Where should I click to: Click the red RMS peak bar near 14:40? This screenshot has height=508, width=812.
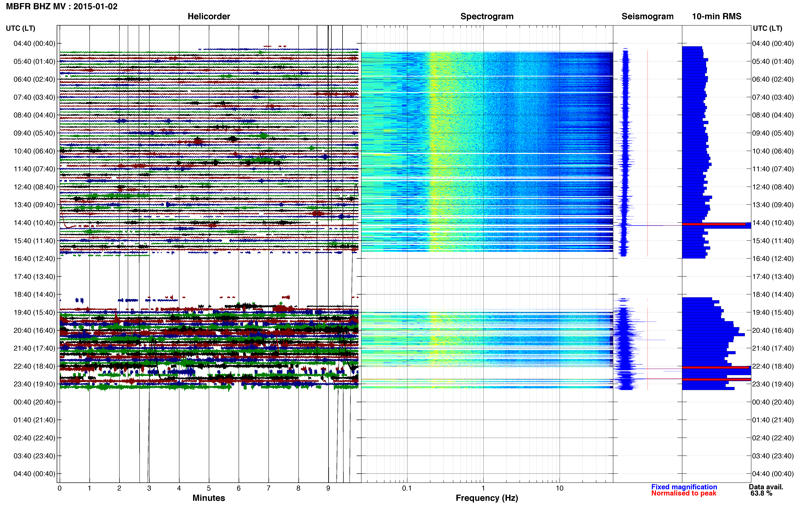click(x=714, y=224)
